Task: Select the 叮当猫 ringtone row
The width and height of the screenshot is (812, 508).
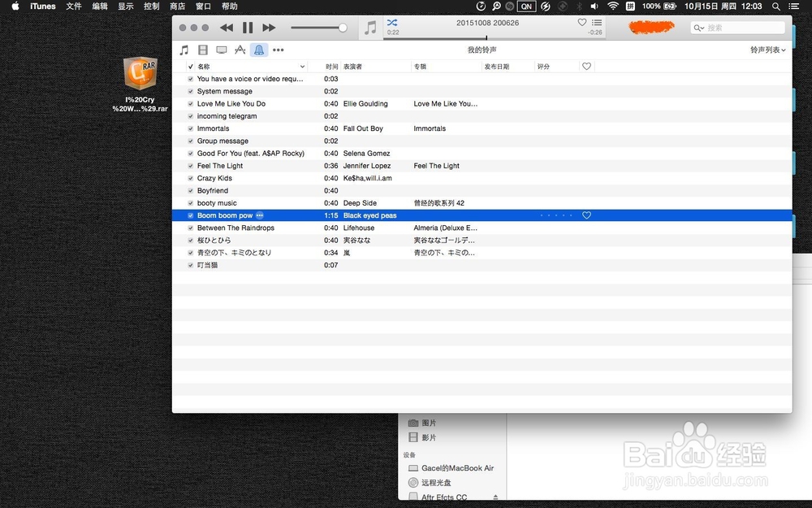Action: (482, 266)
